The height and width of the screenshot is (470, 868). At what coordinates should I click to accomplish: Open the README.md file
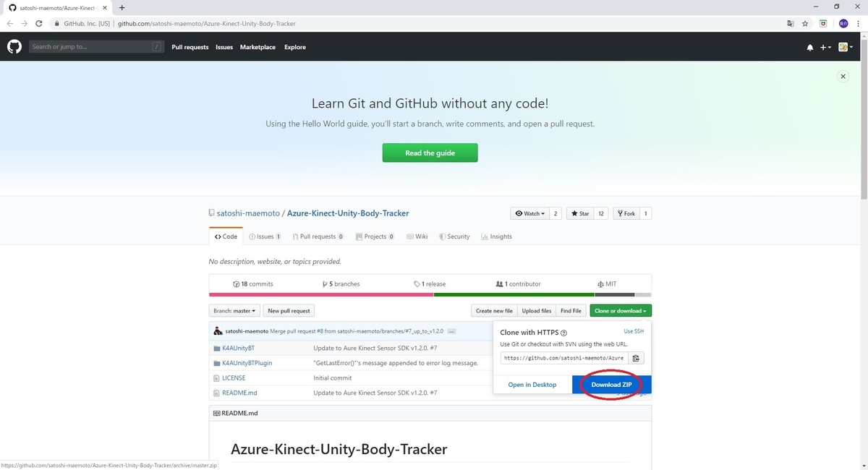pyautogui.click(x=239, y=393)
